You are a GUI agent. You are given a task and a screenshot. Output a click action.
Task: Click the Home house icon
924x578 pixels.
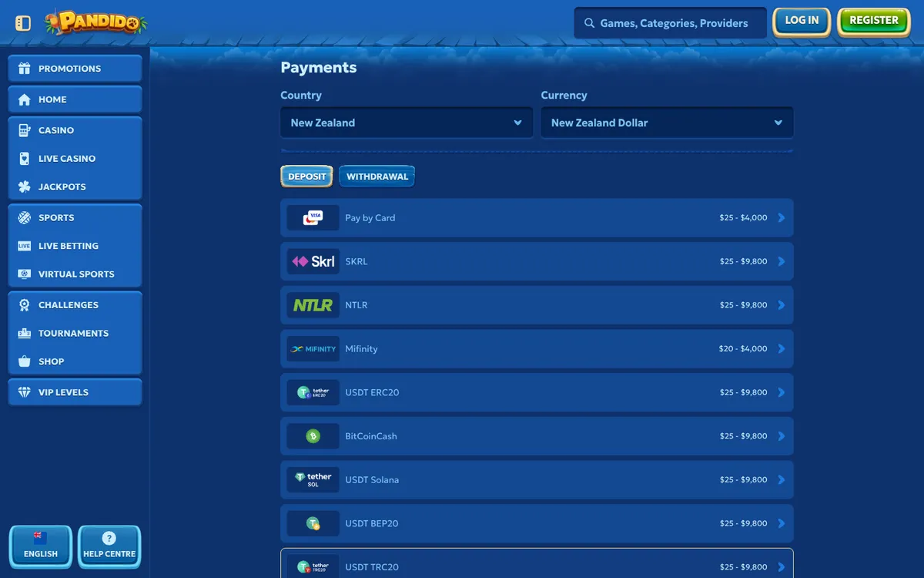(x=24, y=99)
